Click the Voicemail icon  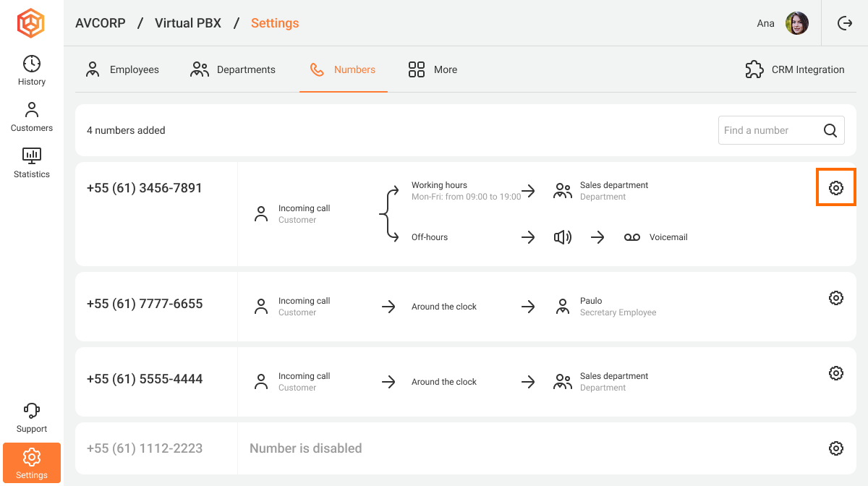tap(632, 237)
